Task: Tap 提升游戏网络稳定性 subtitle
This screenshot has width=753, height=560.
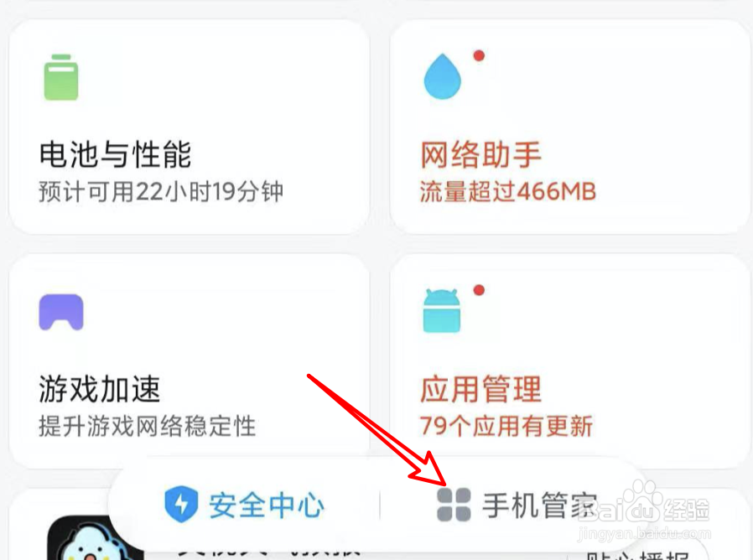Action: (x=147, y=426)
